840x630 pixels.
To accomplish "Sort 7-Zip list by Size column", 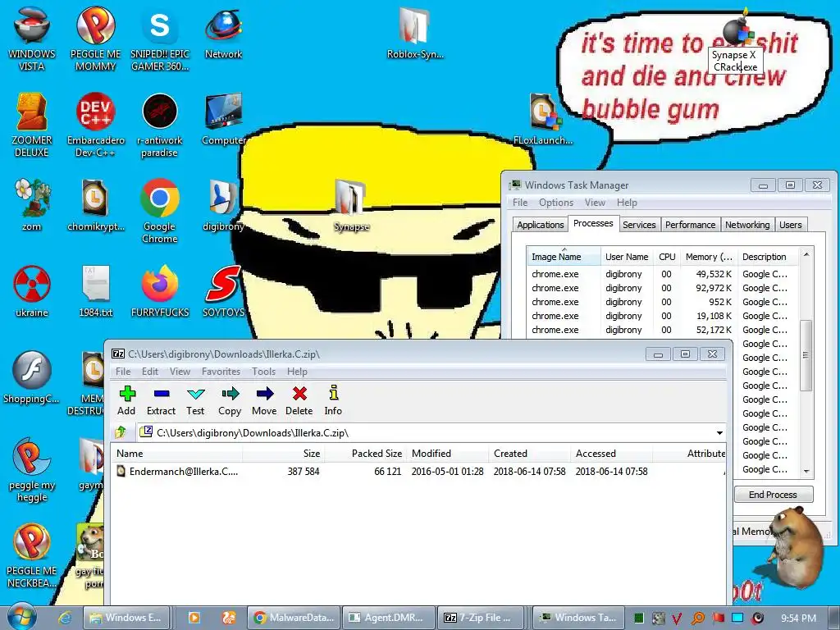I will click(283, 453).
